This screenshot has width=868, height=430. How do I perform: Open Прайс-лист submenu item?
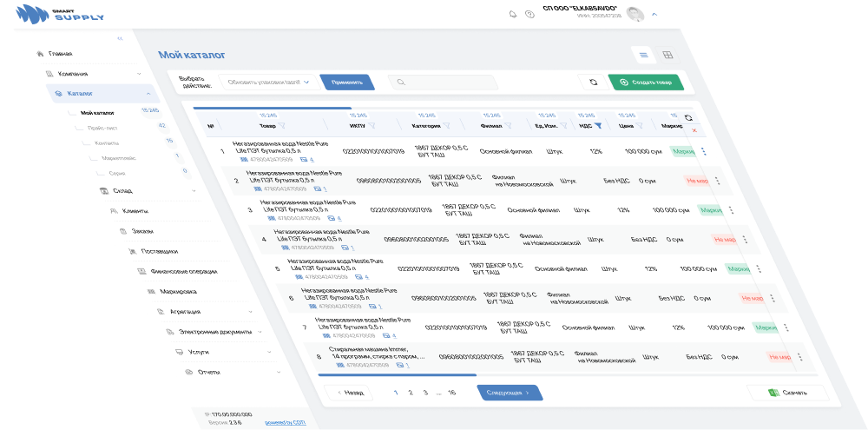pyautogui.click(x=102, y=128)
